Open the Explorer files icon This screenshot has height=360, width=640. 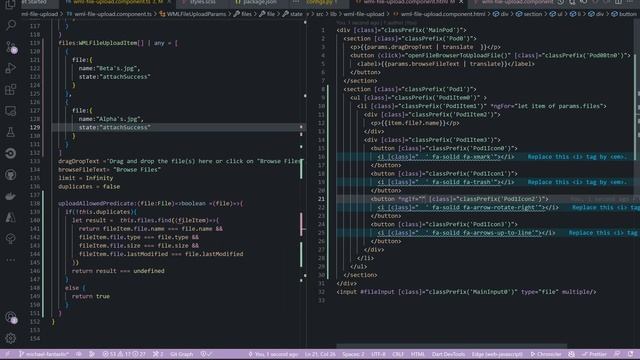(x=11, y=4)
